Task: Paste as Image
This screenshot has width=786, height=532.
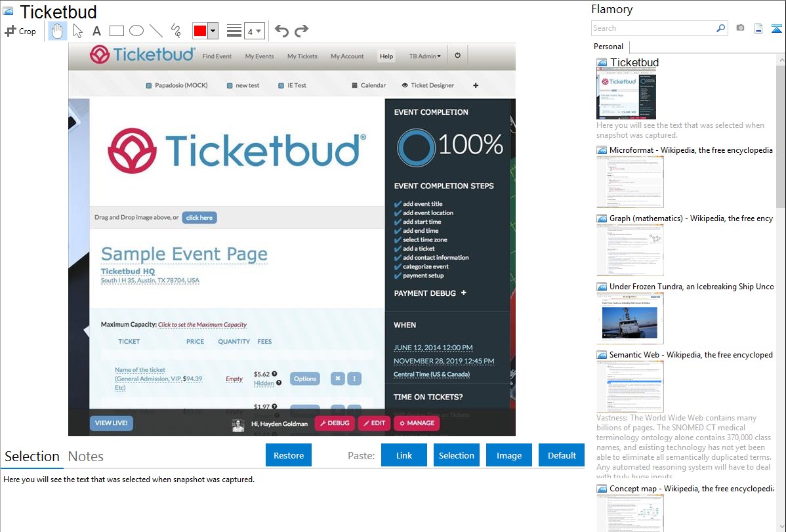Action: pos(509,455)
